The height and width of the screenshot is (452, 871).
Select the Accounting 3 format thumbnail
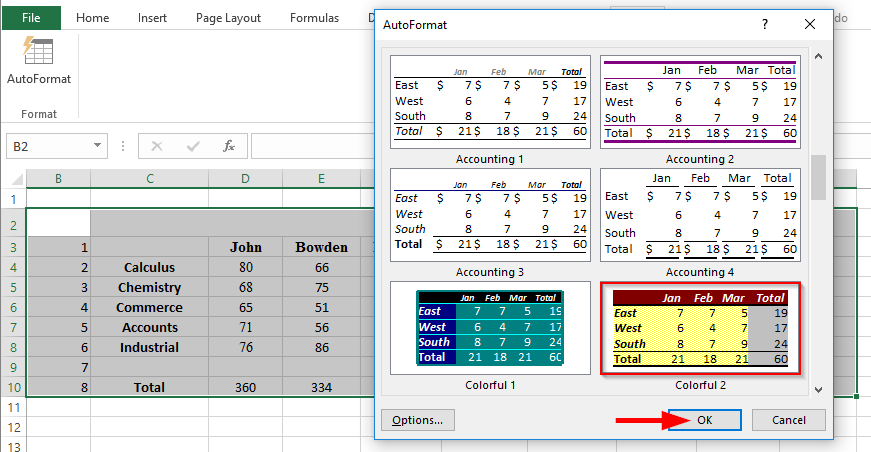pyautogui.click(x=490, y=215)
